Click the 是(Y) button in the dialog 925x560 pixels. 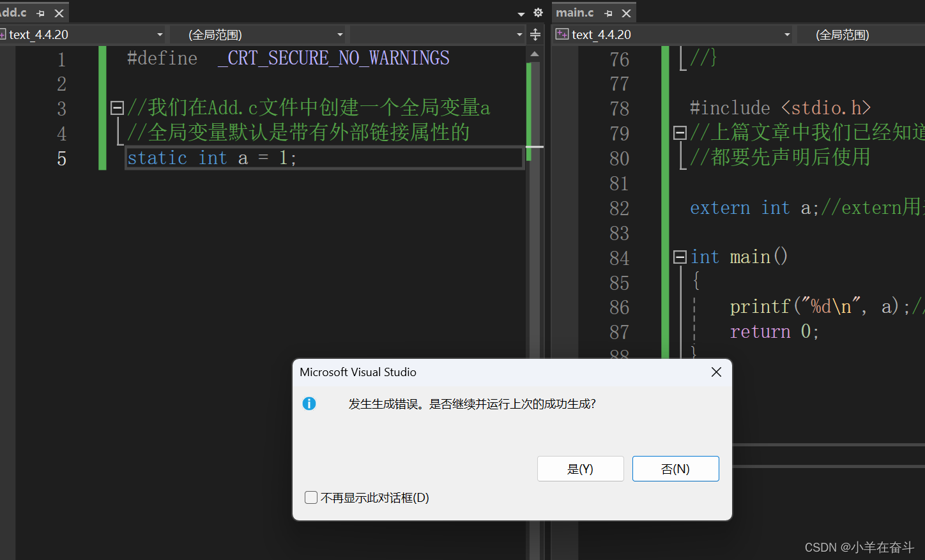point(580,468)
